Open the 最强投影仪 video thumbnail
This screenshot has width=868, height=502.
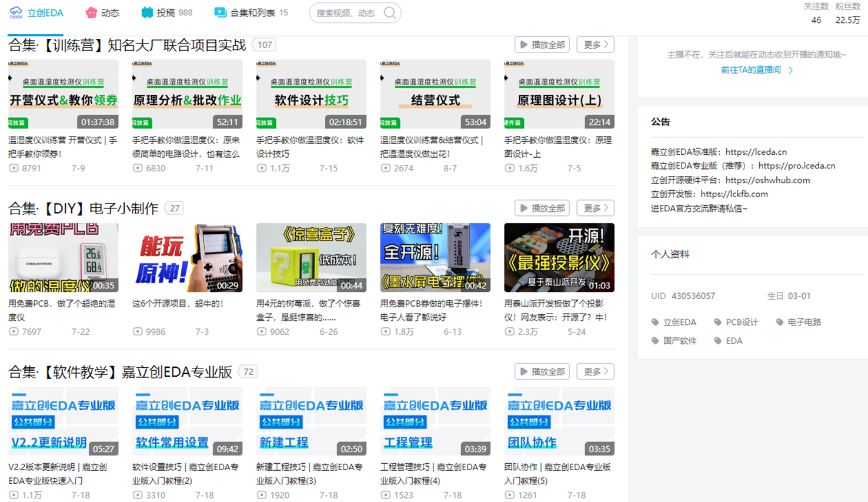[x=559, y=258]
